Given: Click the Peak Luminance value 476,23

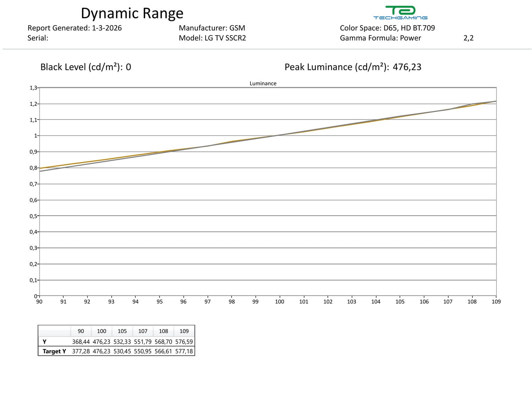Looking at the screenshot, I should point(407,67).
